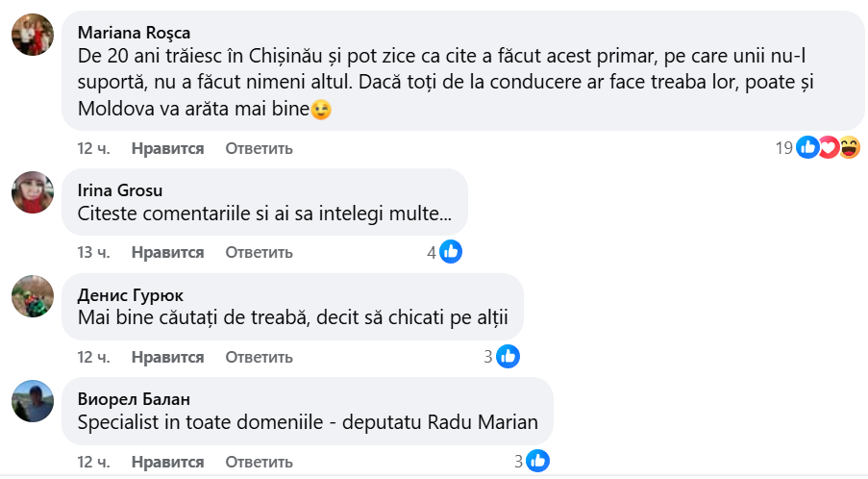
Task: Click the like icon on Денис Гурюк's comment
Action: tap(508, 357)
